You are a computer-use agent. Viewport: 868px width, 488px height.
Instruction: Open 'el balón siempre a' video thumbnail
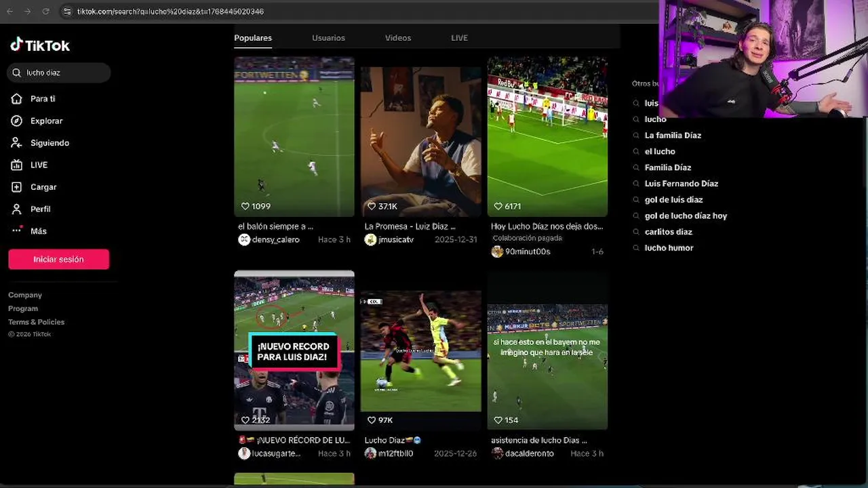[x=294, y=136]
